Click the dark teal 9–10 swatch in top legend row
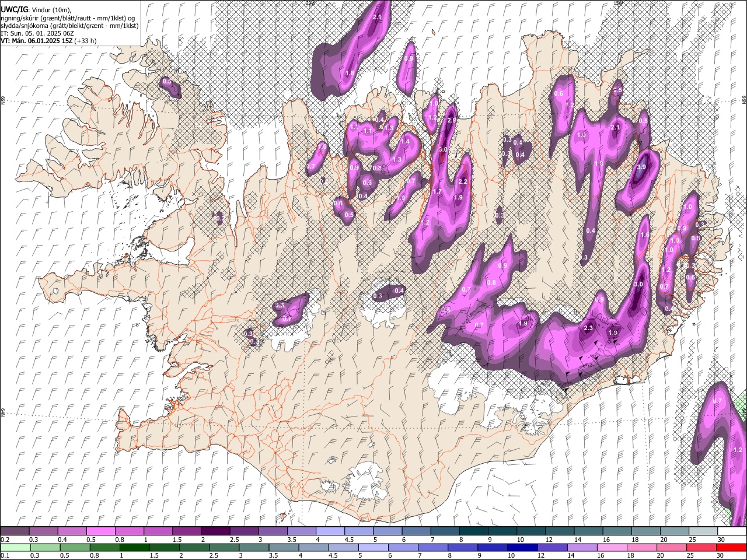The width and height of the screenshot is (747, 560). pos(502,531)
